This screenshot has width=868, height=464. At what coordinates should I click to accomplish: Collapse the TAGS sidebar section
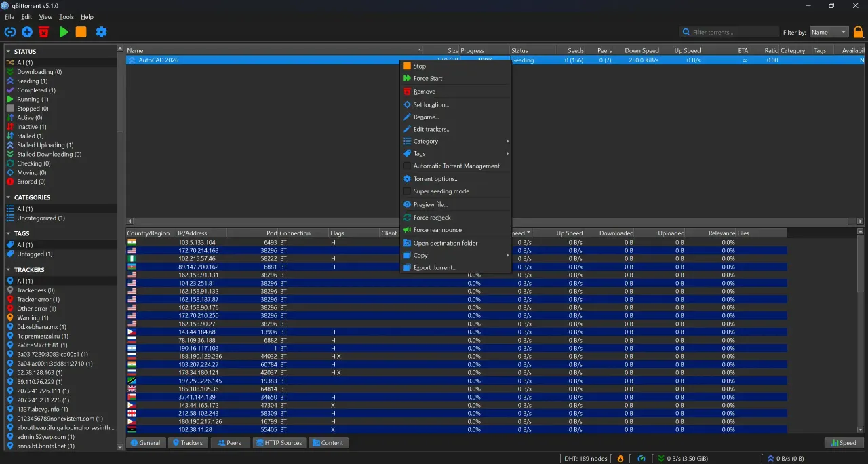click(9, 233)
